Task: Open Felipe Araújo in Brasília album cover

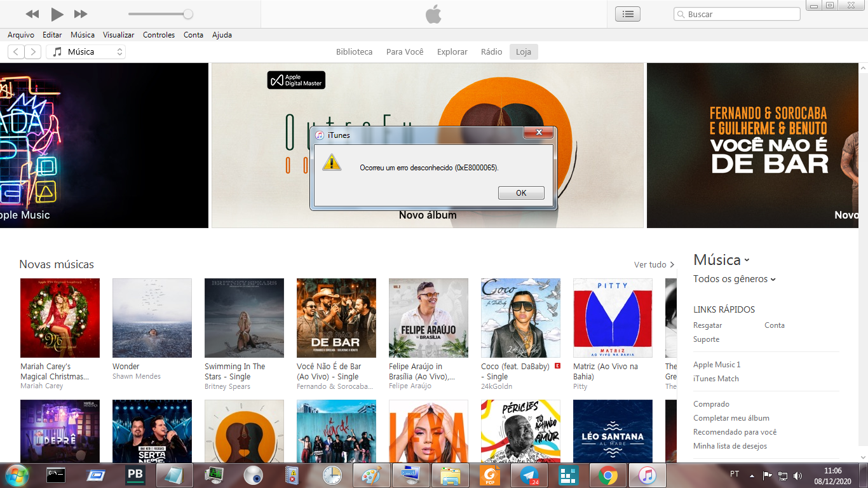Action: [428, 318]
